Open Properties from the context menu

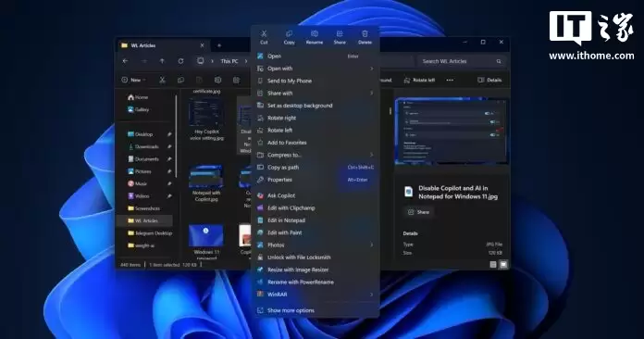click(x=315, y=180)
